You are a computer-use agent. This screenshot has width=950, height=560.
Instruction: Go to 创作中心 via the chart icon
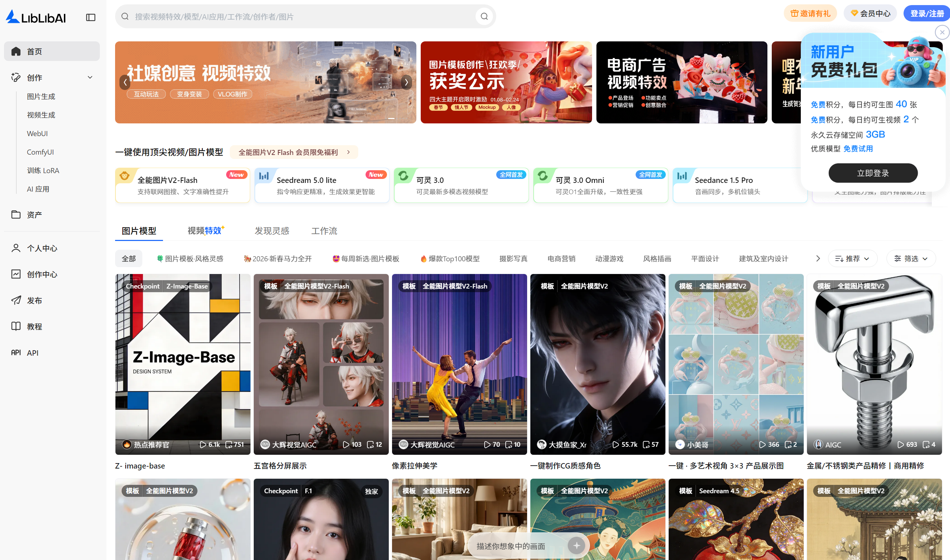[16, 274]
